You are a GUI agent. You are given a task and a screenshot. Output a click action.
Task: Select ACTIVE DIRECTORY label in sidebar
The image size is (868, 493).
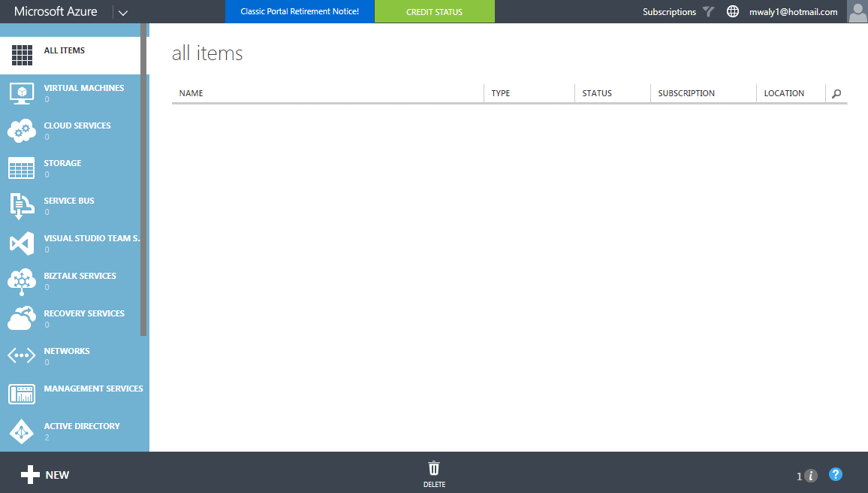82,427
